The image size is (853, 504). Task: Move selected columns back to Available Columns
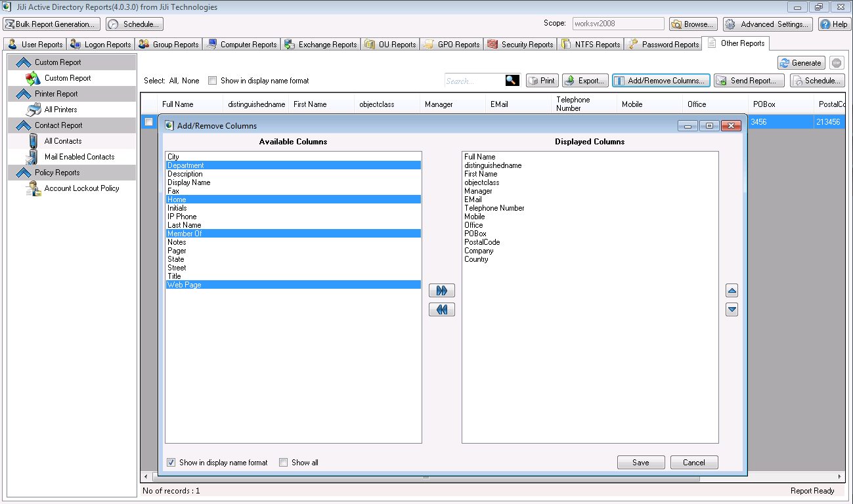coord(442,310)
